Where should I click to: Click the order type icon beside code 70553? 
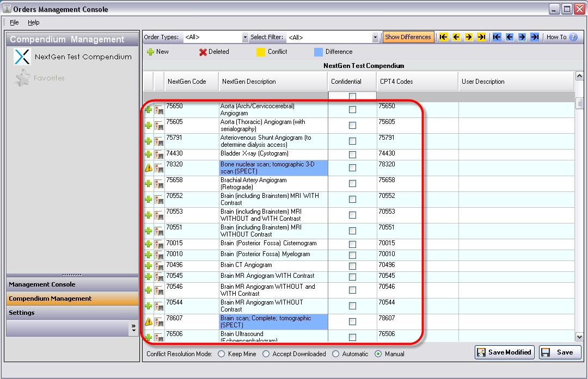(x=160, y=215)
